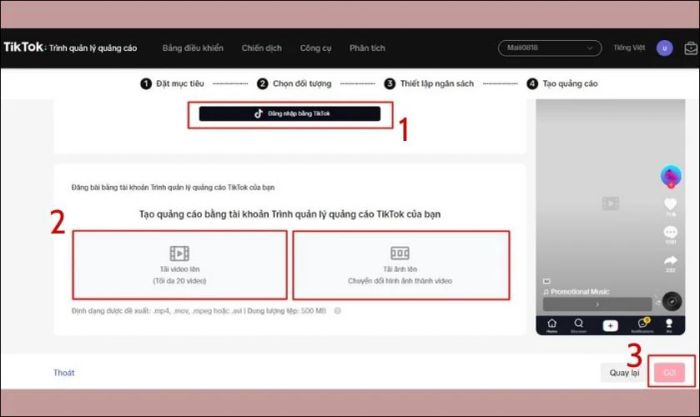Go to step 3 Thiết lập ngân sách

click(429, 83)
